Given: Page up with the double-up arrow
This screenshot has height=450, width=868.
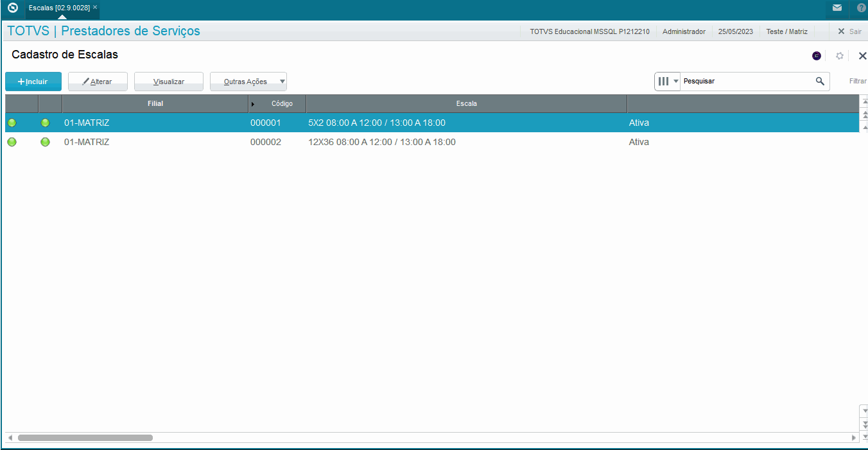Looking at the screenshot, I should coord(864,114).
